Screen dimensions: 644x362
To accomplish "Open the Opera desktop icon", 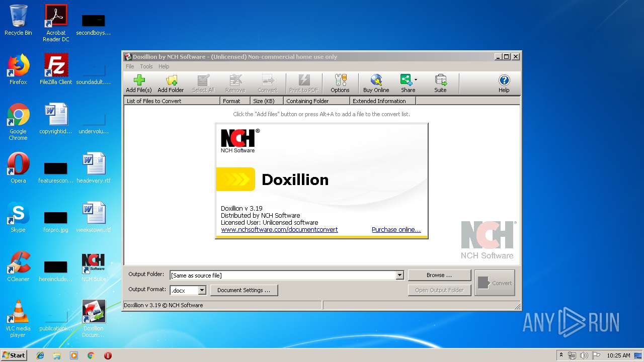I will coord(18,168).
